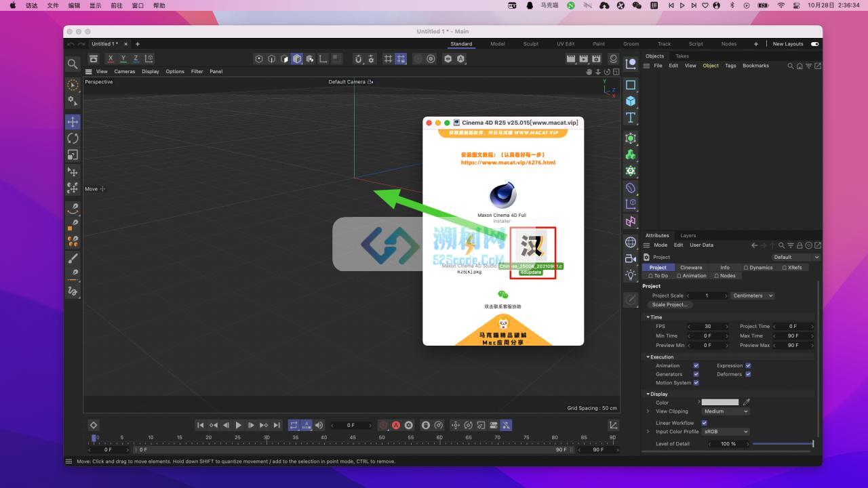
Task: Click the project Color swatch
Action: [x=720, y=403]
